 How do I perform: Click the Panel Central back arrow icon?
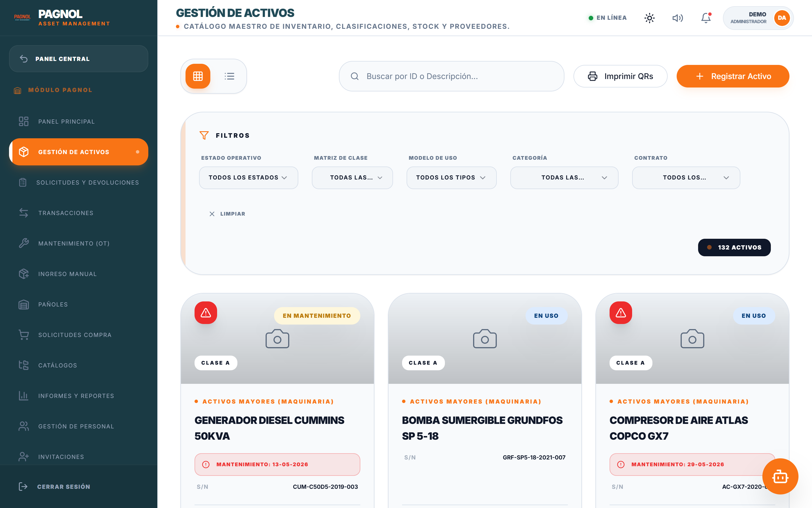tap(23, 59)
